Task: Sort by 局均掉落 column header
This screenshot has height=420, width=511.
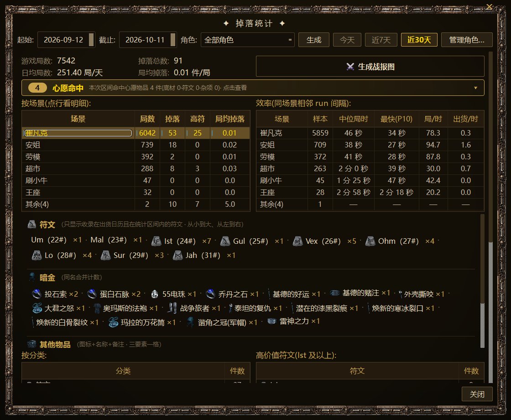Action: click(x=230, y=119)
